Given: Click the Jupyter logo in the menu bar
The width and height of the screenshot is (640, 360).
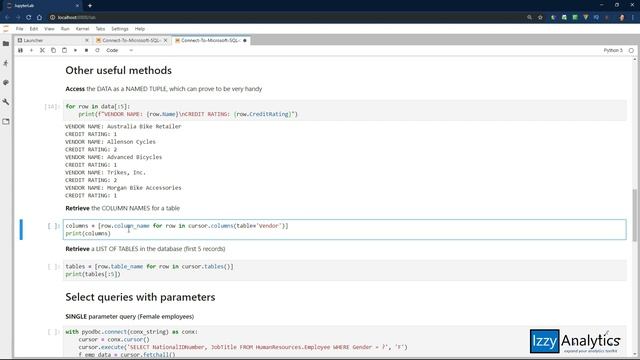Looking at the screenshot, I should click(6, 29).
